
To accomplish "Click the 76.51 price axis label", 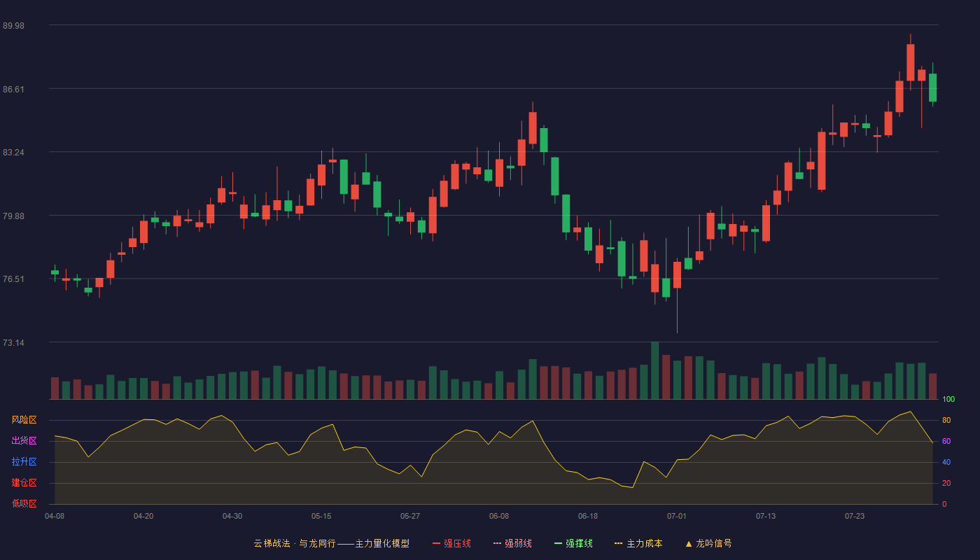I will [13, 279].
